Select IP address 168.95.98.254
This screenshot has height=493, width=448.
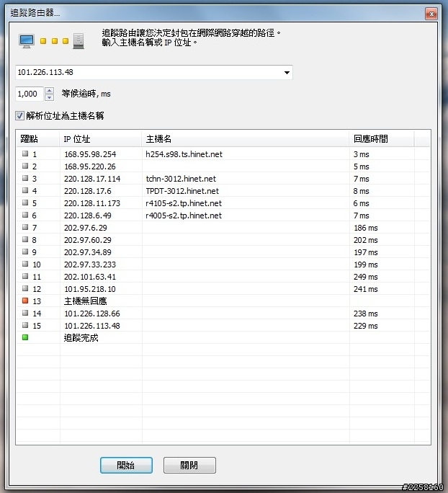point(90,154)
